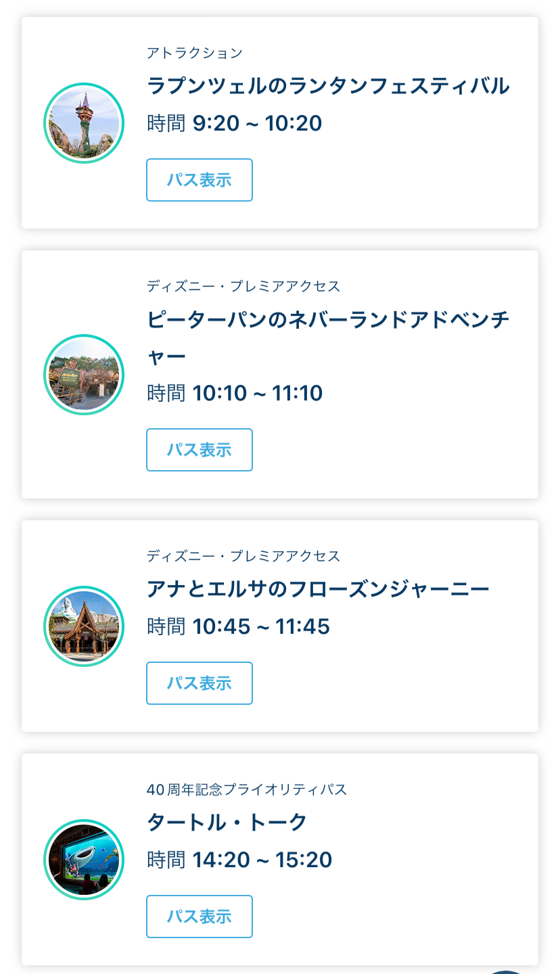560x974 pixels.
Task: Tap the 40周年記念プライオリティパス label
Action: [246, 789]
